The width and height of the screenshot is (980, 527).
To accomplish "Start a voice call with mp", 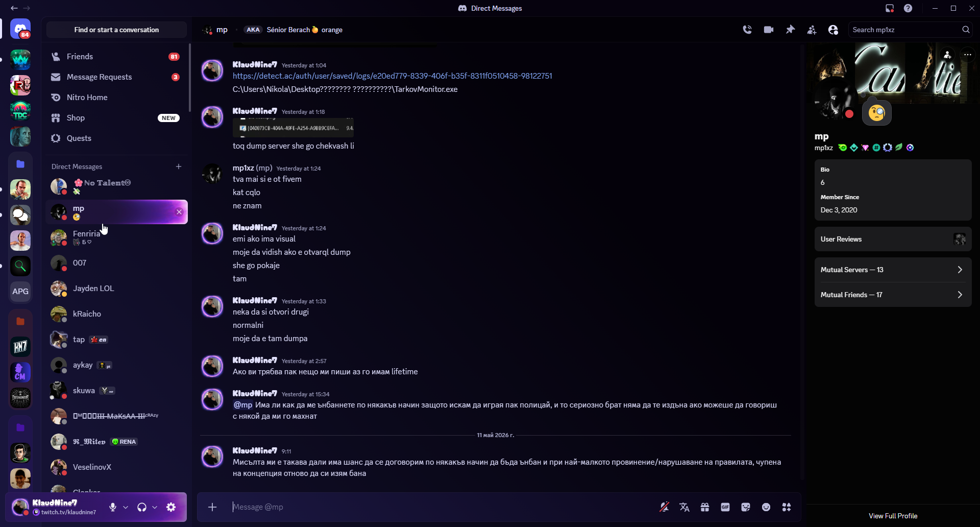I will (747, 30).
